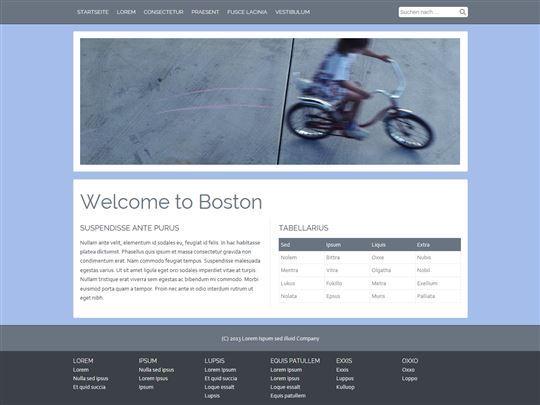This screenshot has height=405, width=540.
Task: Click the 'Sed' table column header
Action: pyautogui.click(x=285, y=245)
